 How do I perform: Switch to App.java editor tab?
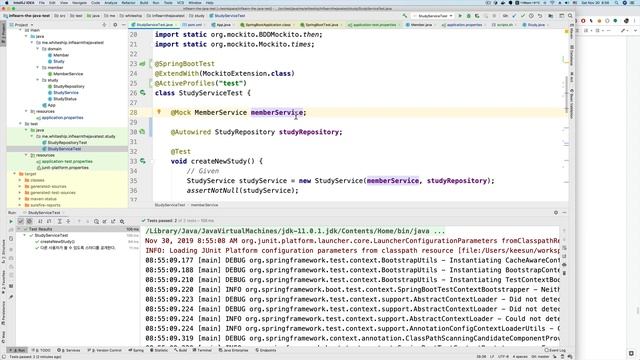223,25
